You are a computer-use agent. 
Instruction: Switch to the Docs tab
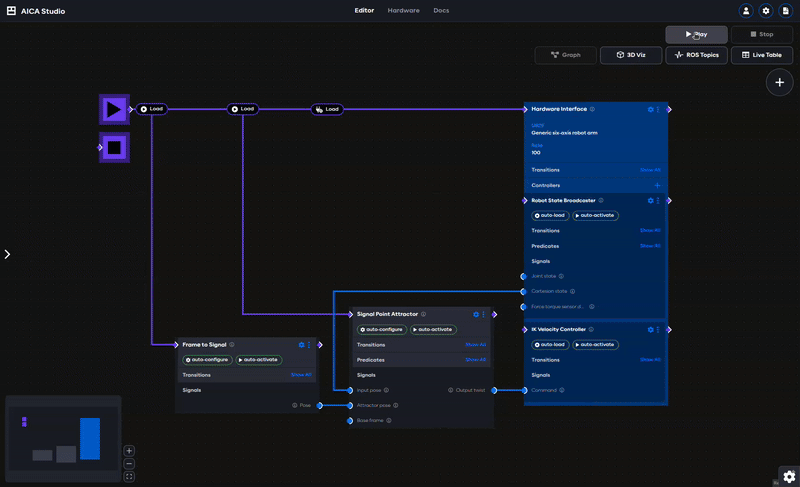tap(441, 10)
